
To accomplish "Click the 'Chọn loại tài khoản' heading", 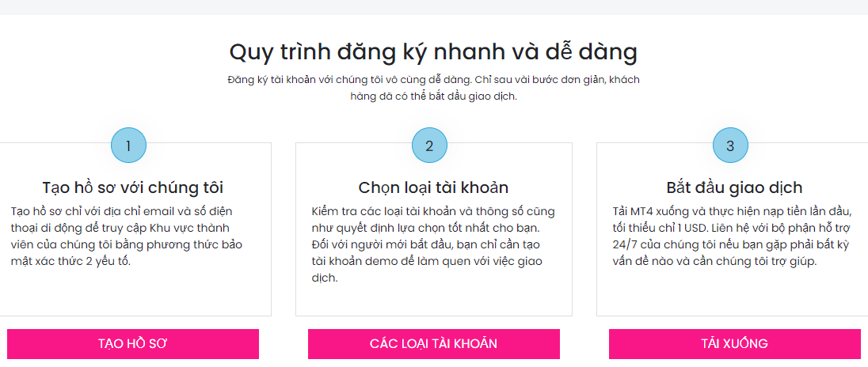I will click(x=433, y=188).
